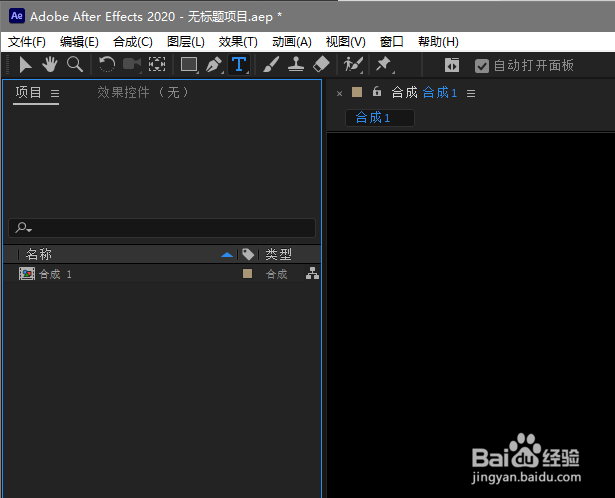
Task: Click the 合成 1 breadcrumb button in viewer
Action: pos(380,118)
